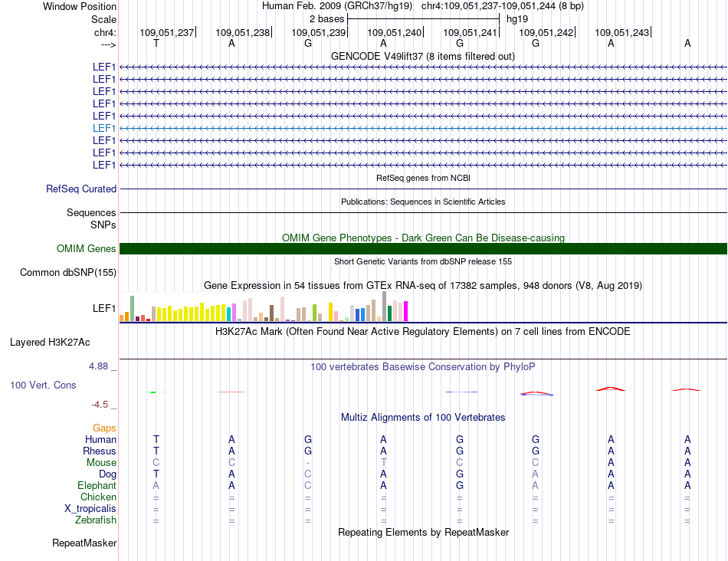Click the magenta bar in GTEx chart
The width and height of the screenshot is (728, 561).
point(406,311)
